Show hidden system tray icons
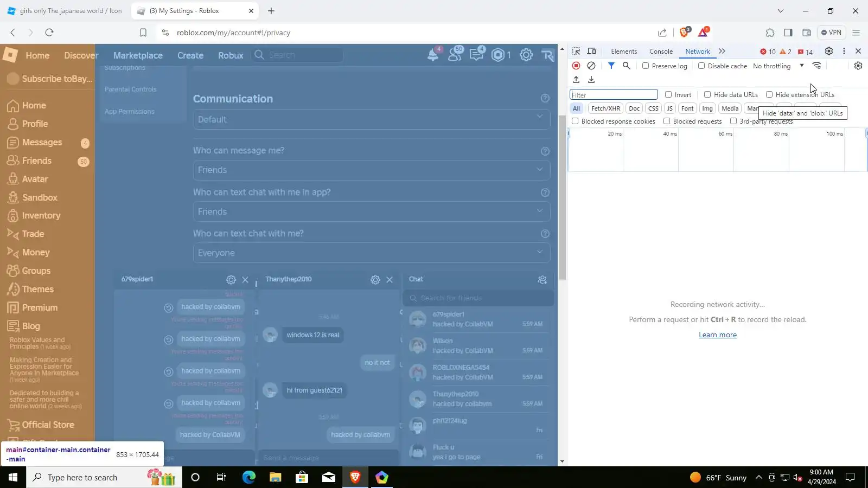868x488 pixels. pyautogui.click(x=759, y=478)
